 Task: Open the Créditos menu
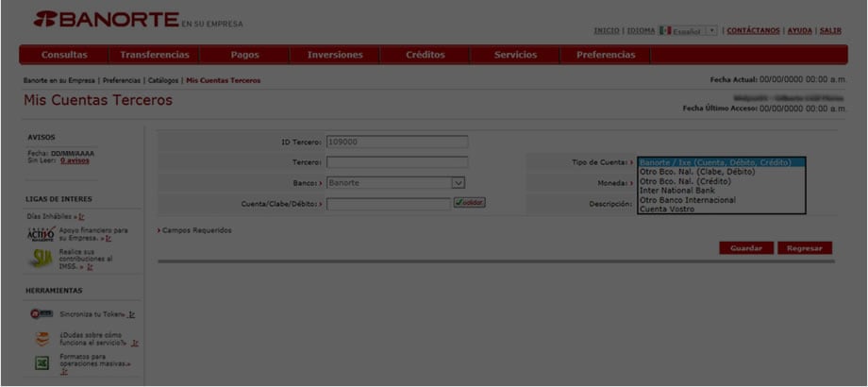[426, 55]
